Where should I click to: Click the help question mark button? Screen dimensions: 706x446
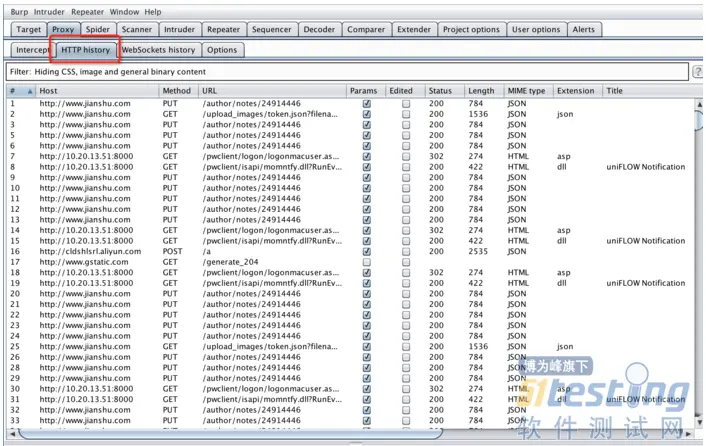pyautogui.click(x=698, y=72)
